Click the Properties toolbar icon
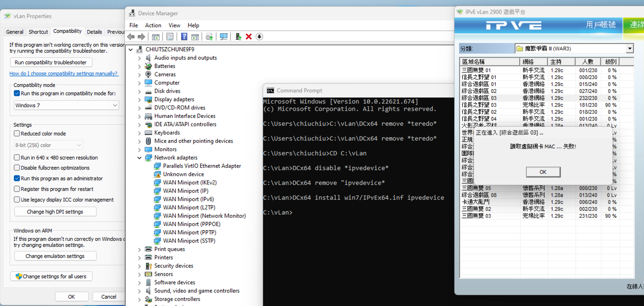The image size is (644, 306). point(170,37)
